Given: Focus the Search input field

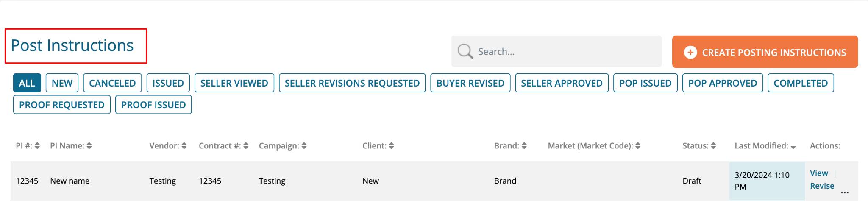Looking at the screenshot, I should (556, 51).
